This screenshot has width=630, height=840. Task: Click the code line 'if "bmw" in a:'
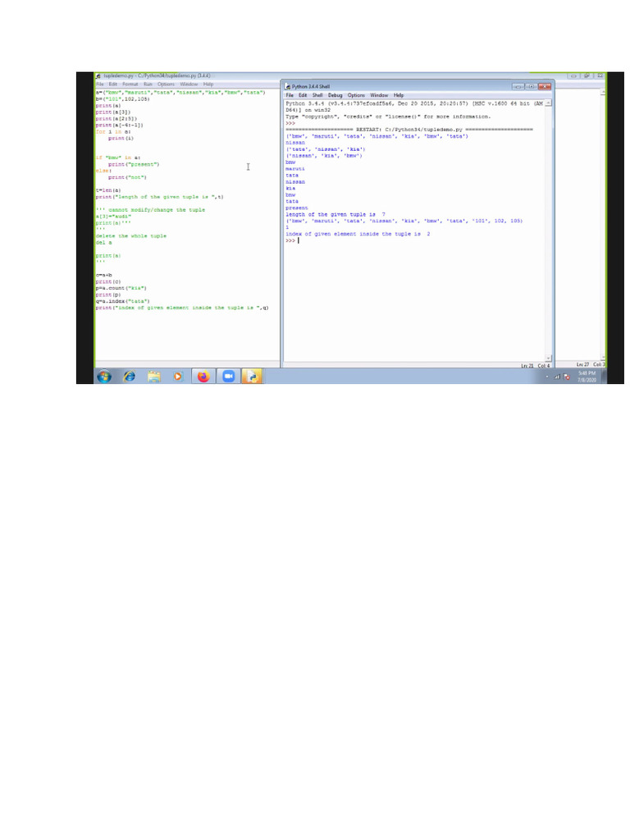click(x=118, y=158)
